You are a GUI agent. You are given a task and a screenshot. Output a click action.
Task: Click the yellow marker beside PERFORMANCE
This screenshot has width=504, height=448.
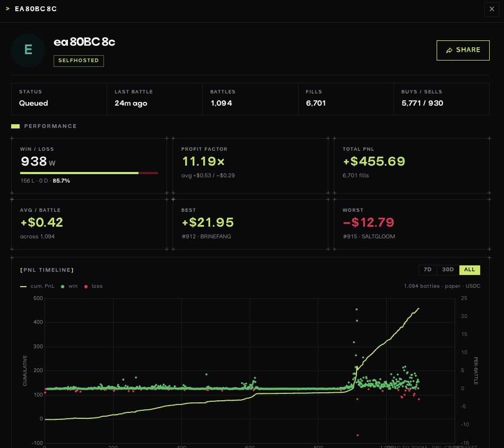pos(15,126)
